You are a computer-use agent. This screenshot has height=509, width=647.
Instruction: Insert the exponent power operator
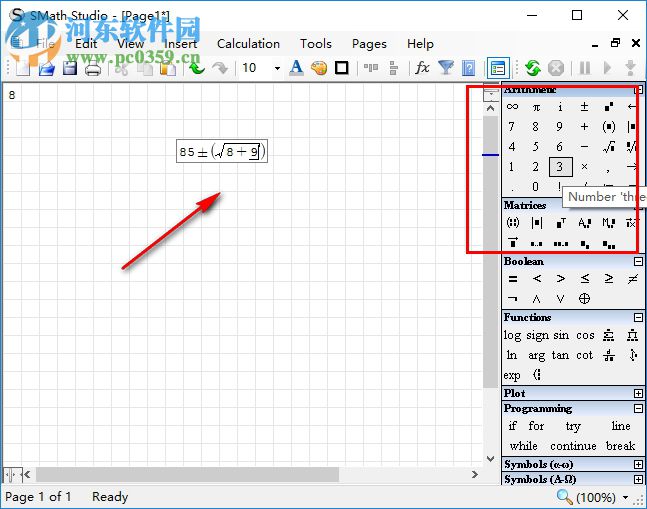coord(608,107)
